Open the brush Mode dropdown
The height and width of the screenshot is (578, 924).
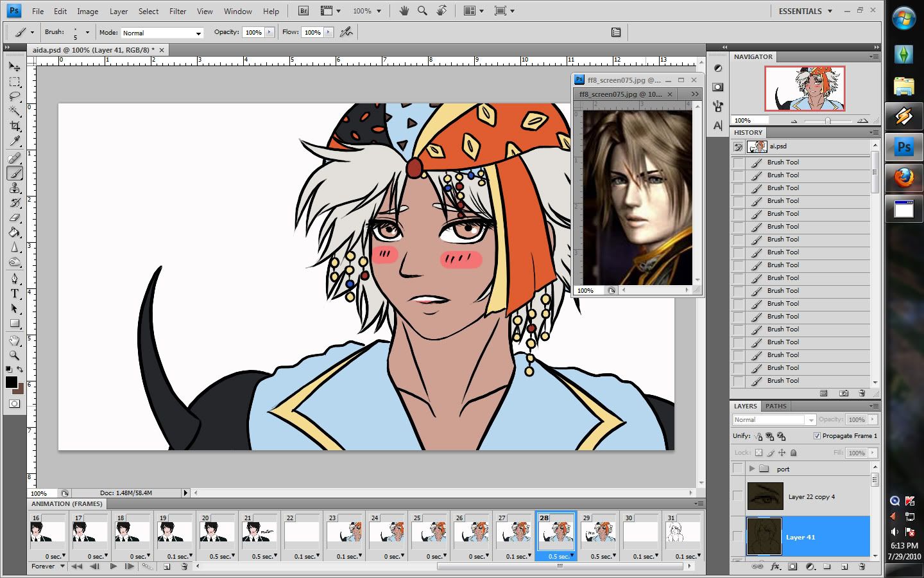[162, 33]
